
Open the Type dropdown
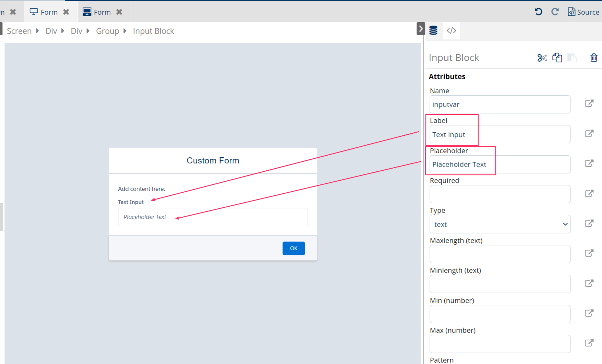pos(499,225)
